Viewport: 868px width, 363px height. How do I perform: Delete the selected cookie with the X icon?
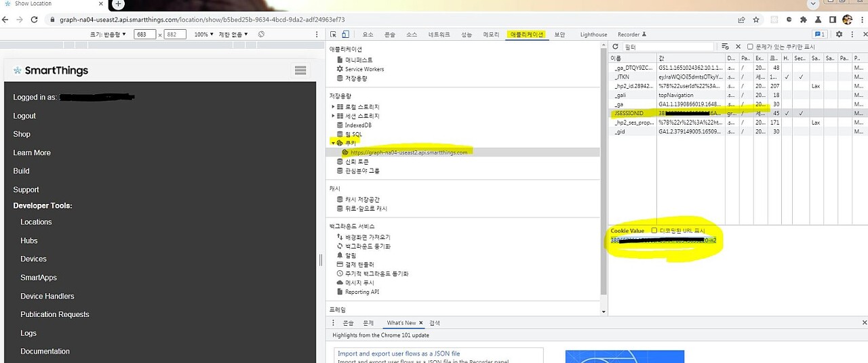click(738, 47)
